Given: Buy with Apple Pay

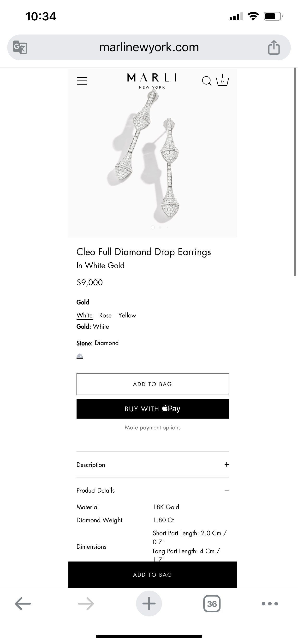Looking at the screenshot, I should (153, 409).
